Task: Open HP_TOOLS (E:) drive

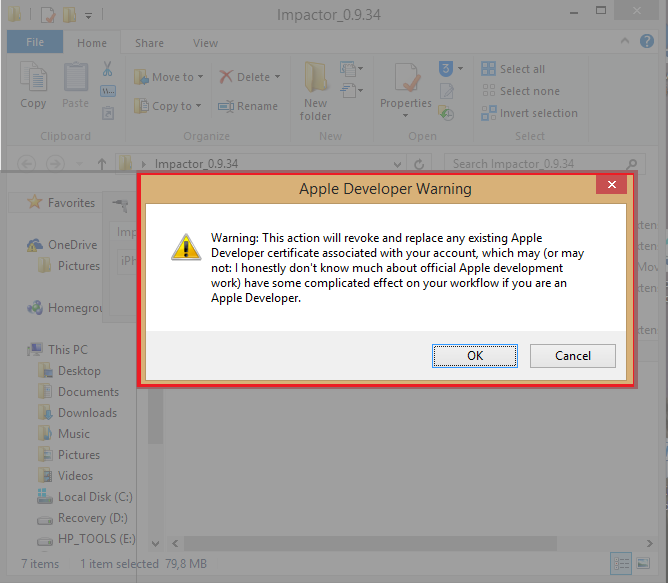Action: (x=86, y=539)
